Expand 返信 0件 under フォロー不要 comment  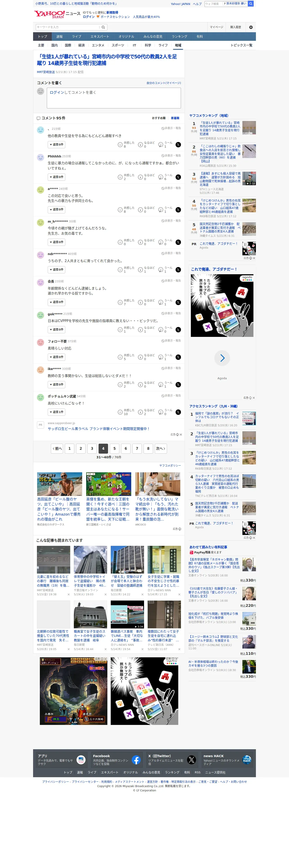(x=56, y=357)
